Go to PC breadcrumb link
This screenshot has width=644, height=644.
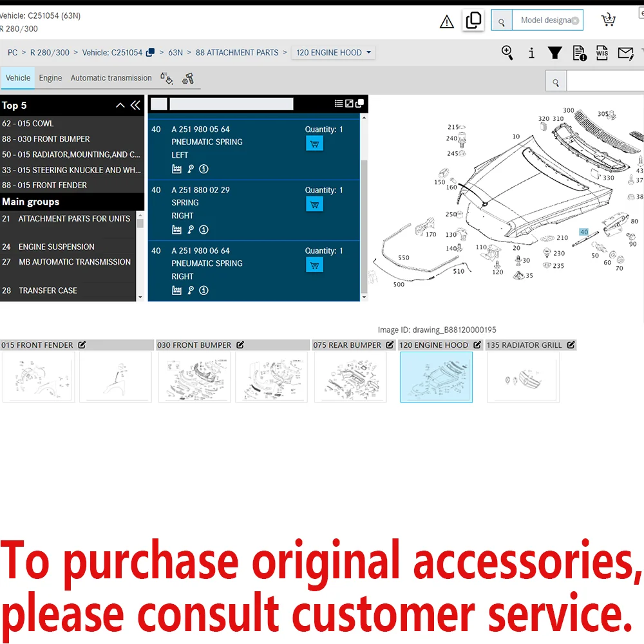point(12,53)
